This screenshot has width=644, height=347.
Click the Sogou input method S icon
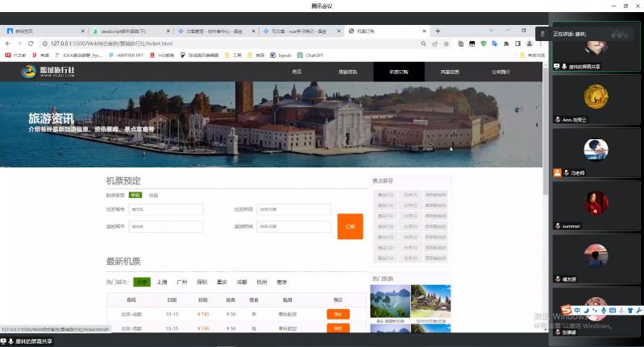(567, 310)
